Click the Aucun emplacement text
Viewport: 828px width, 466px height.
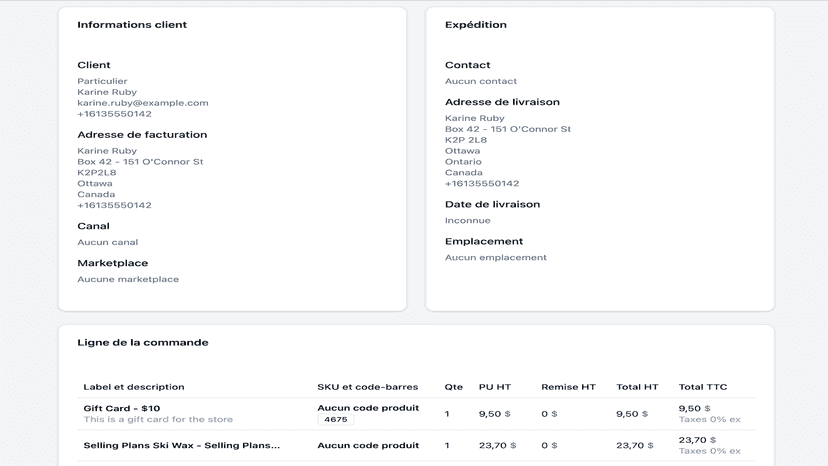[x=495, y=258]
